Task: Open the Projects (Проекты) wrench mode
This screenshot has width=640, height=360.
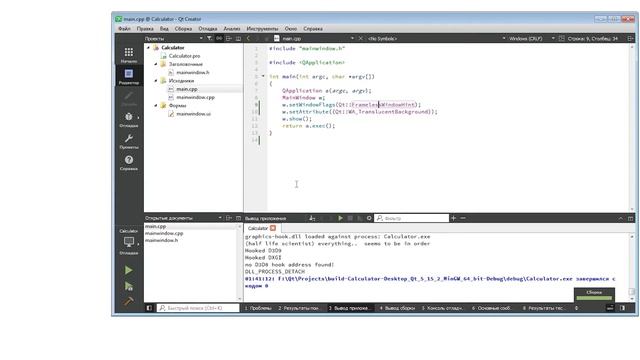Action: pyautogui.click(x=129, y=141)
